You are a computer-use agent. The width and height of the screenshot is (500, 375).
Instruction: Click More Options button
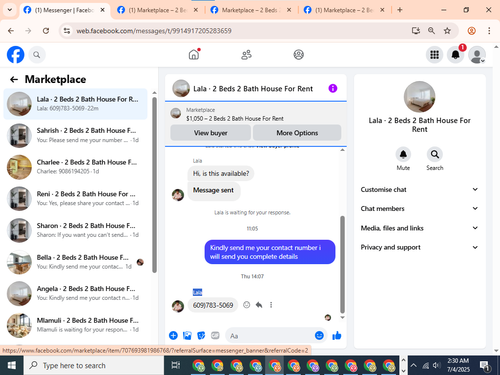tap(297, 133)
